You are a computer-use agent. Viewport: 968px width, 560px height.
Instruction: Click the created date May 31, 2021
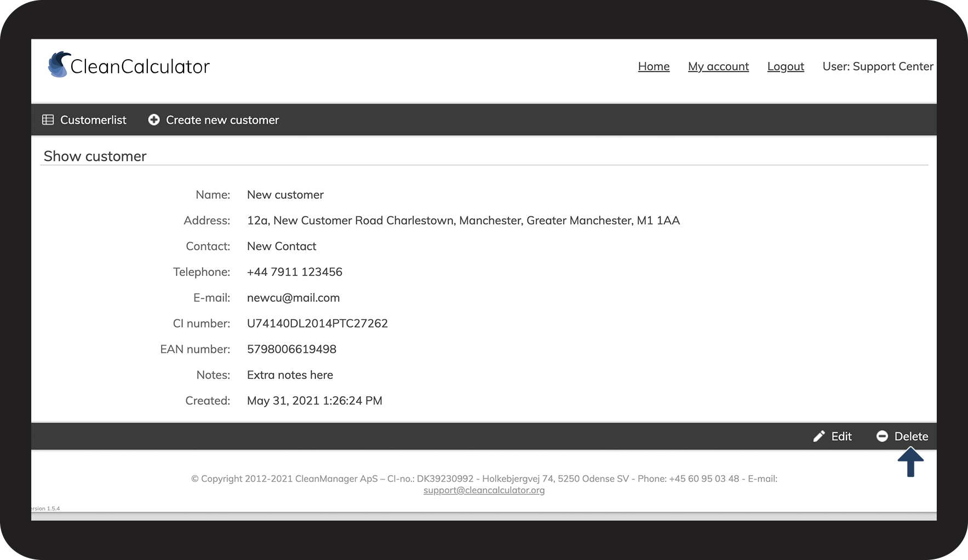click(x=314, y=401)
